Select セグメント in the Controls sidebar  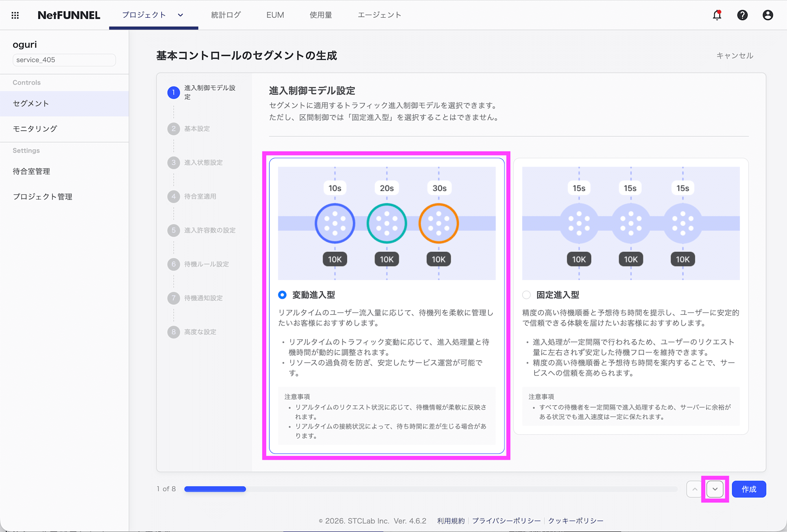coord(30,103)
